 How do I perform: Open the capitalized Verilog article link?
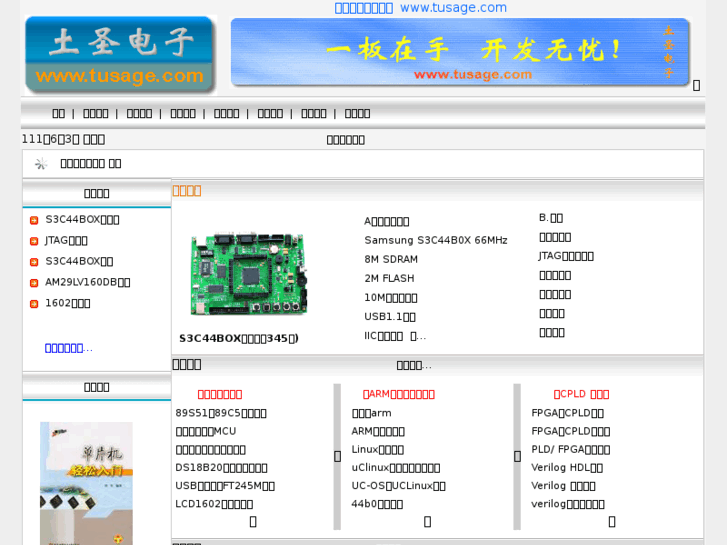coord(563,486)
